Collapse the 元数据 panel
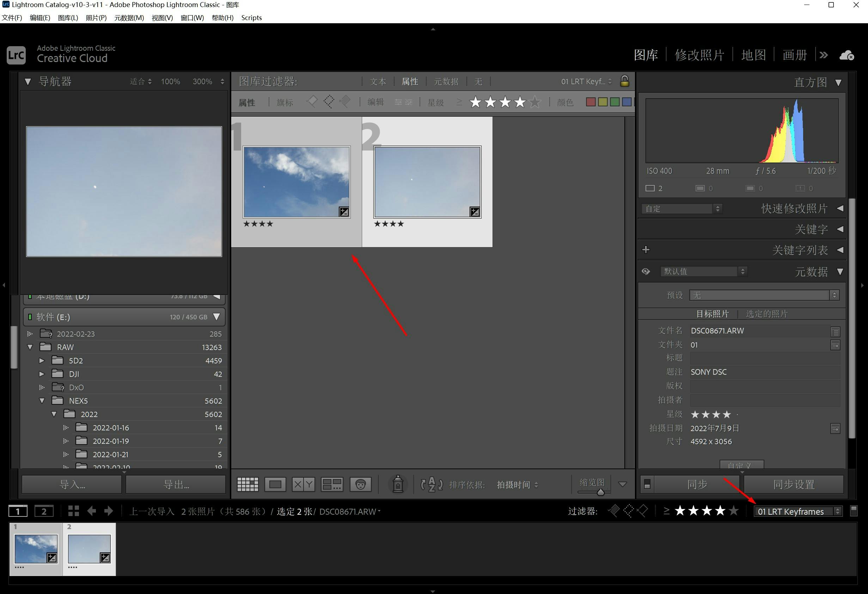The width and height of the screenshot is (868, 594). click(839, 271)
